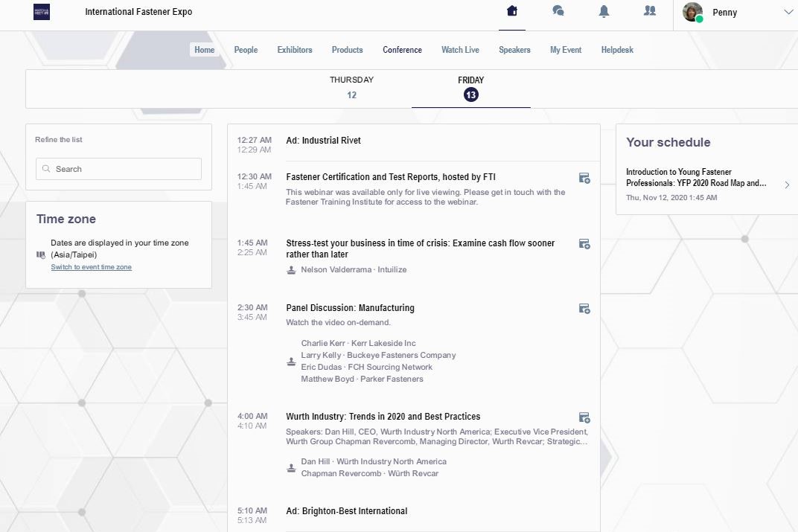The width and height of the screenshot is (798, 532).
Task: Add Fastener Certification session to schedule
Action: click(584, 179)
